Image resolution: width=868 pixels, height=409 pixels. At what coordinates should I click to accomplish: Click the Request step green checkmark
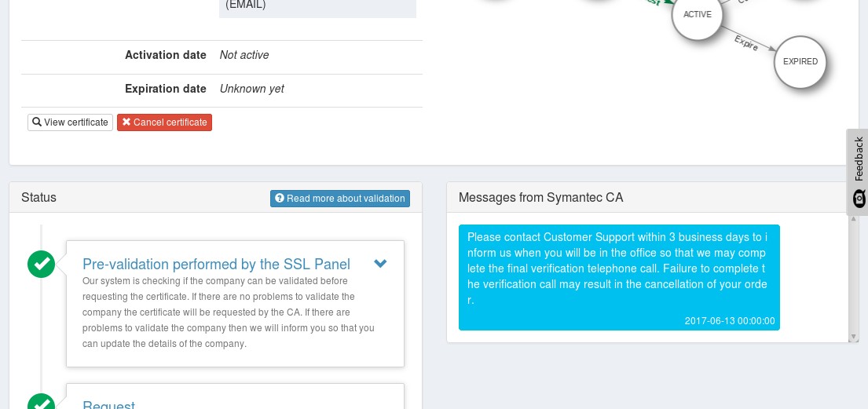pos(42,403)
